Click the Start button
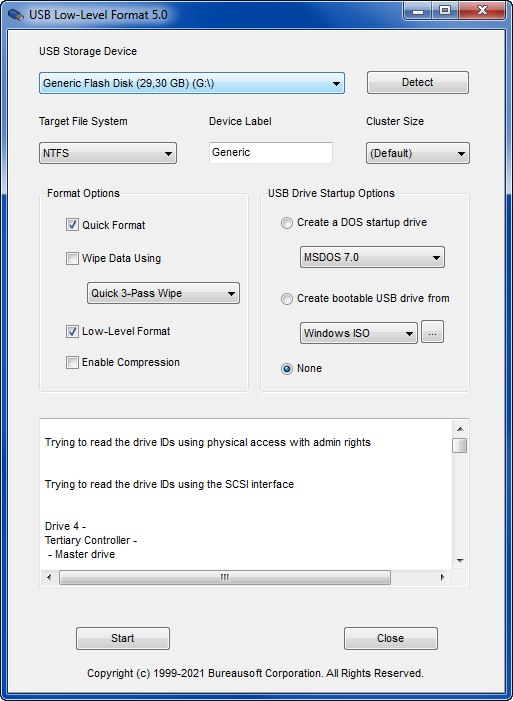Image resolution: width=513 pixels, height=701 pixels. [x=123, y=638]
